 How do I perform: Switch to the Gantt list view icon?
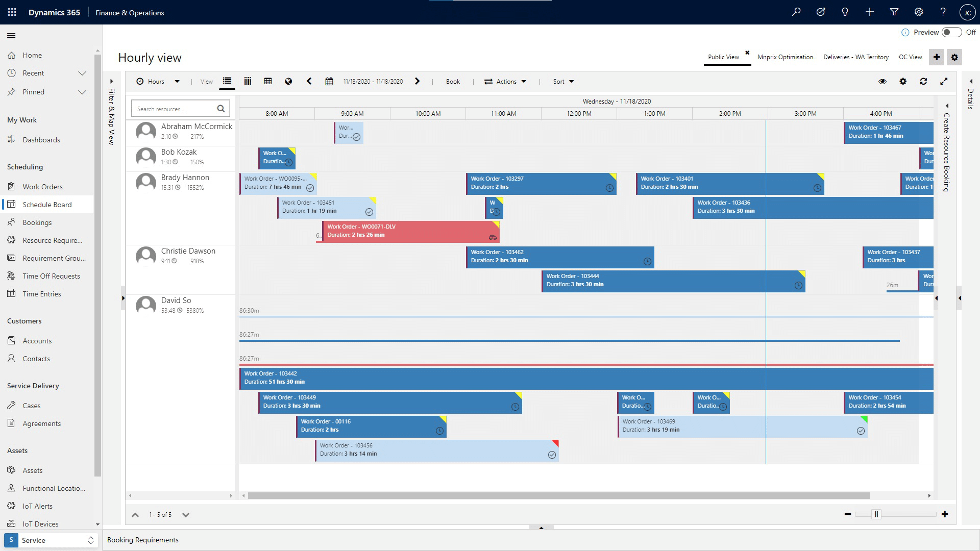coord(227,81)
